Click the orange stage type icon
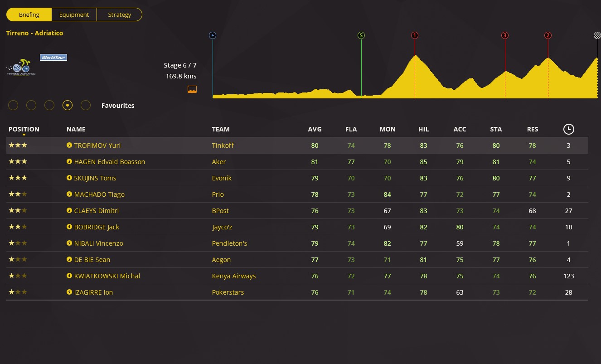Image resolution: width=601 pixels, height=364 pixels. (x=192, y=89)
